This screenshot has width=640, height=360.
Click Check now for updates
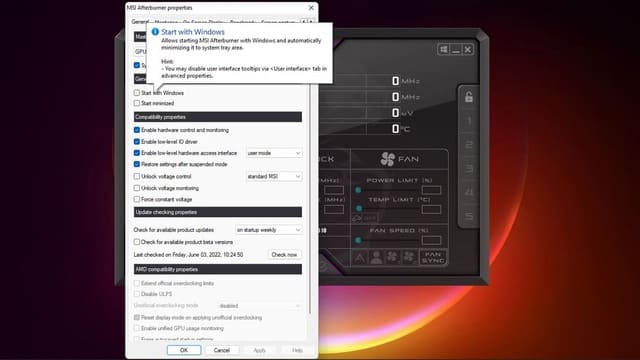point(284,255)
